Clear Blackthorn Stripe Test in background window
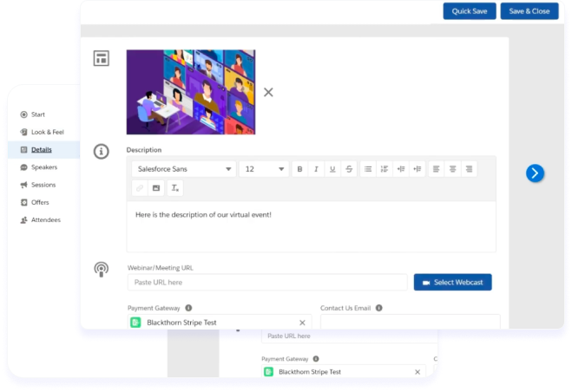The width and height of the screenshot is (572, 392). tap(417, 372)
